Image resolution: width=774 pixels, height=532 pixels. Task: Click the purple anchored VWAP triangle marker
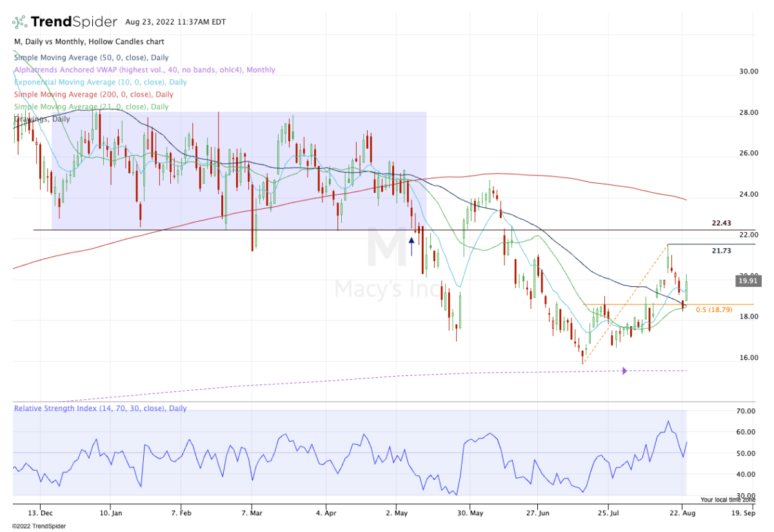pos(624,371)
